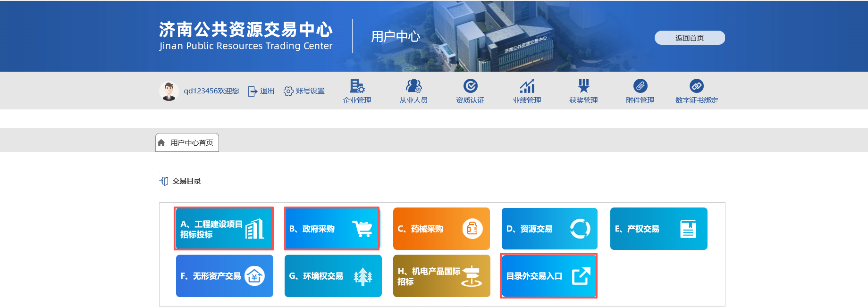Image resolution: width=868 pixels, height=307 pixels.
Task: Open 数字证书绑定 certificate binding icon
Action: (696, 86)
